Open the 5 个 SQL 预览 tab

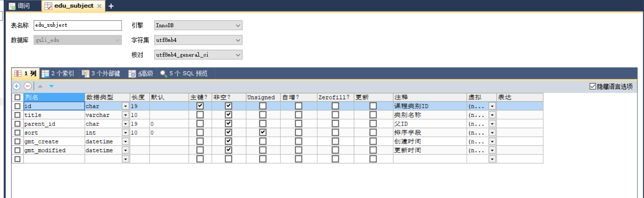[184, 73]
